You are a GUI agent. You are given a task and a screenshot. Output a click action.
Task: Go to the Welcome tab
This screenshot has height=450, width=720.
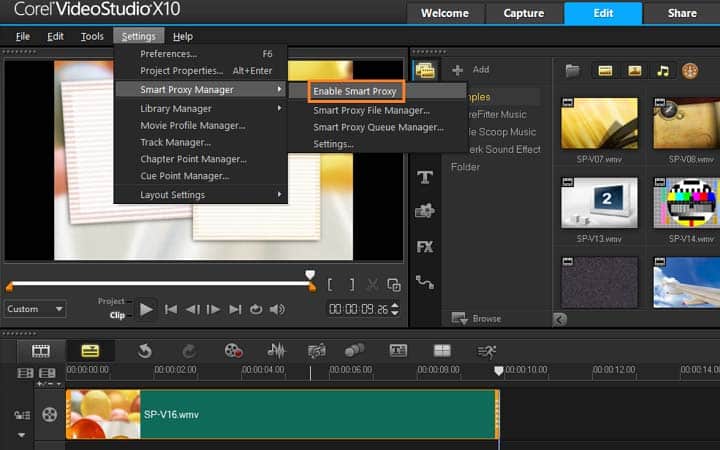445,13
